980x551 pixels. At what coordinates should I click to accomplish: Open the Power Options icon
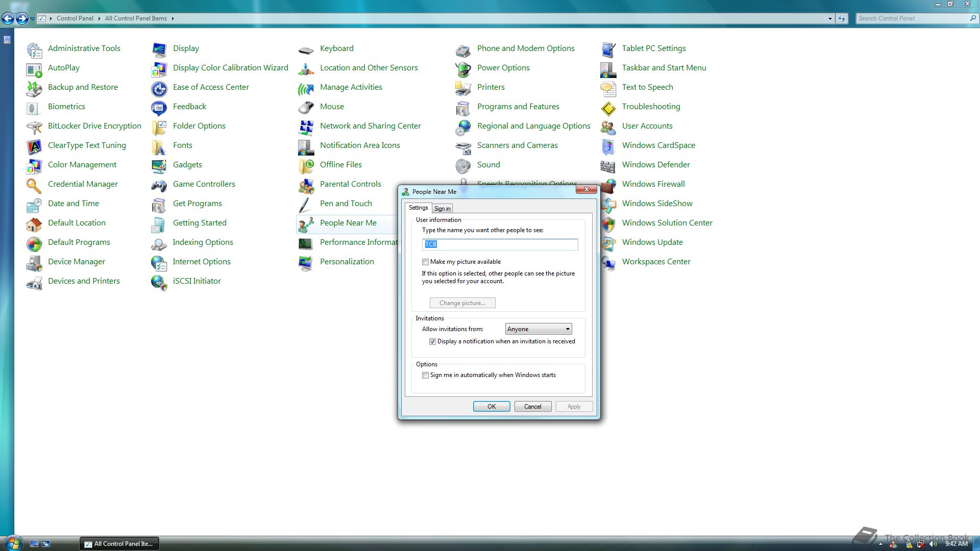[x=463, y=69]
